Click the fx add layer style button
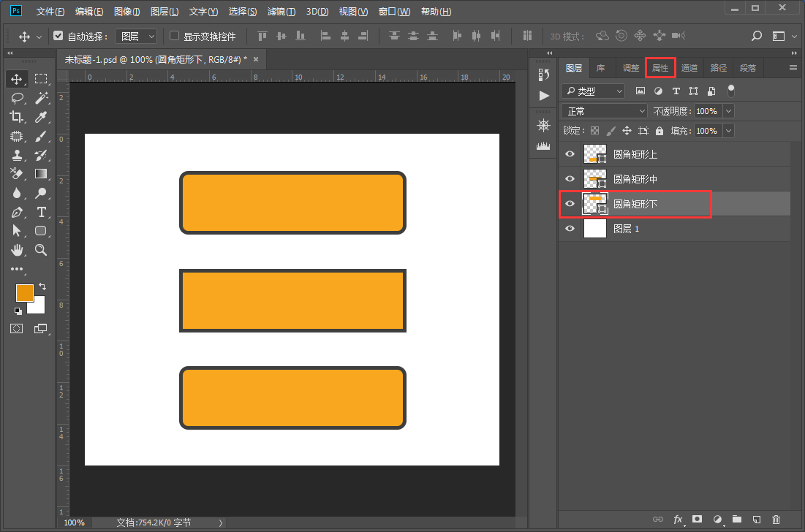The height and width of the screenshot is (532, 805). point(678,519)
